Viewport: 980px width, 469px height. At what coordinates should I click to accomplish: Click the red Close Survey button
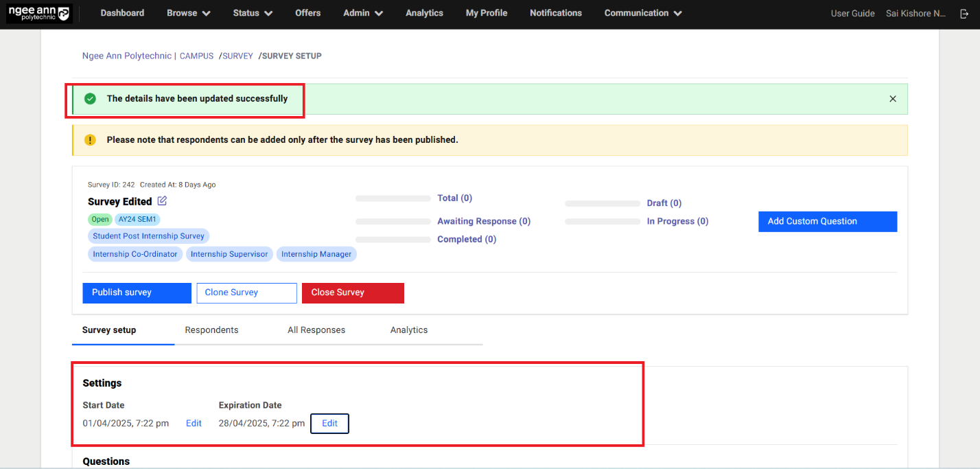pos(353,293)
